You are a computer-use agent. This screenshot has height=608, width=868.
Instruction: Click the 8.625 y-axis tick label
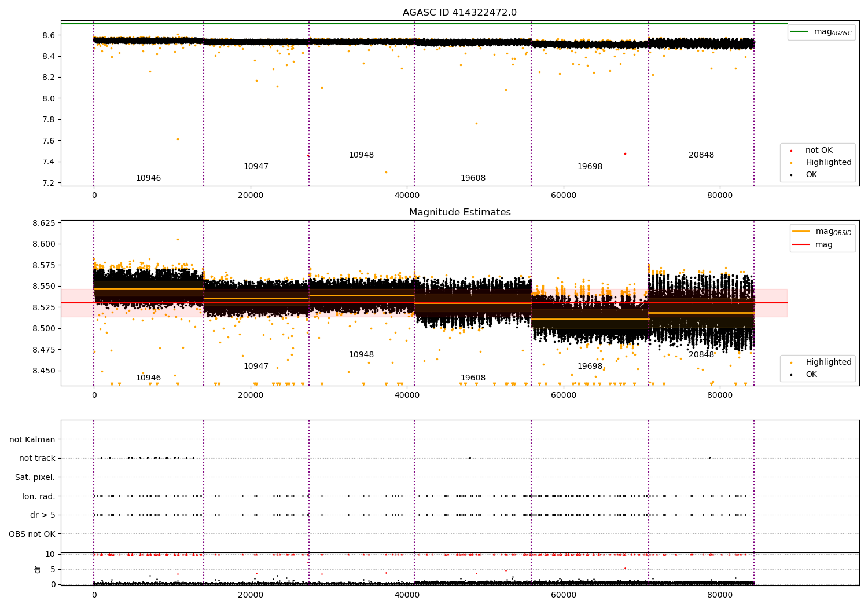click(44, 223)
